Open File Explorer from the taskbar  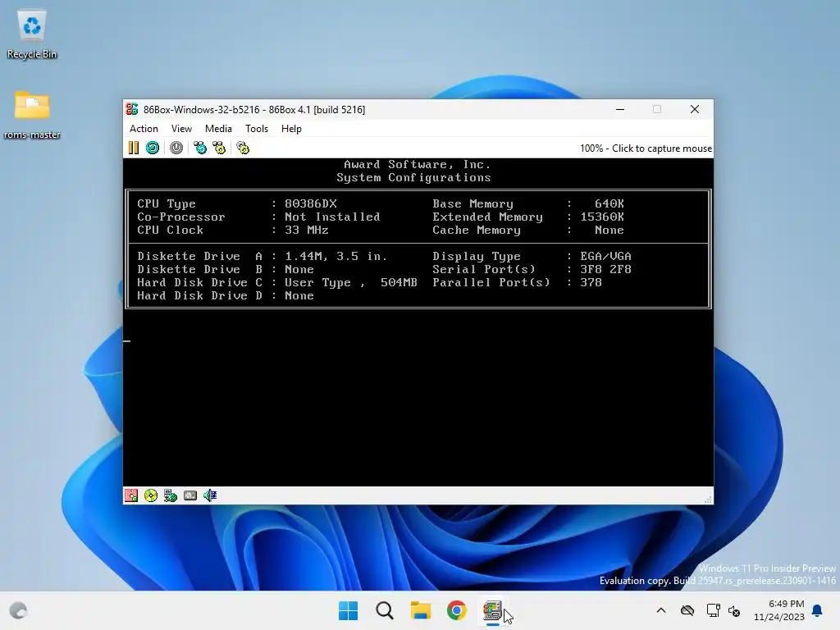421,610
